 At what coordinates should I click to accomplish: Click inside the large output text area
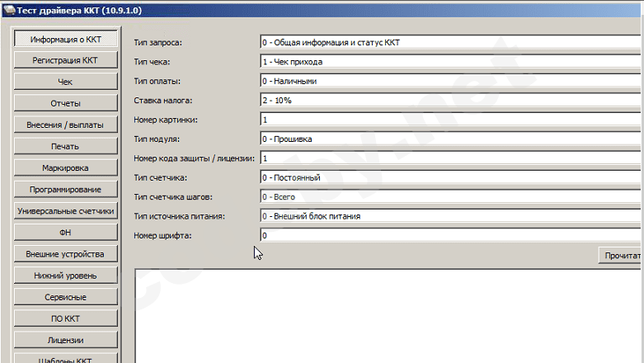[389, 316]
